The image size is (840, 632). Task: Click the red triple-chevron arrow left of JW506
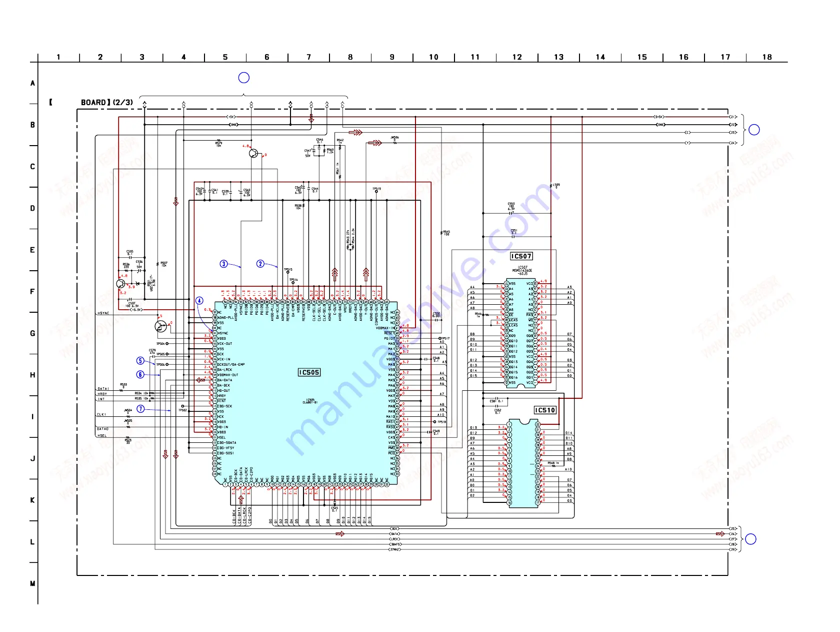tap(375, 143)
